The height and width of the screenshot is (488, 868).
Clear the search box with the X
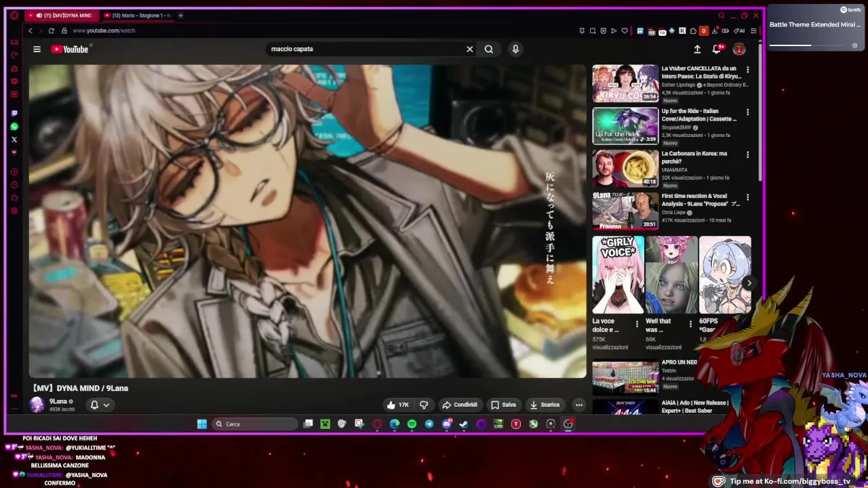pos(469,49)
